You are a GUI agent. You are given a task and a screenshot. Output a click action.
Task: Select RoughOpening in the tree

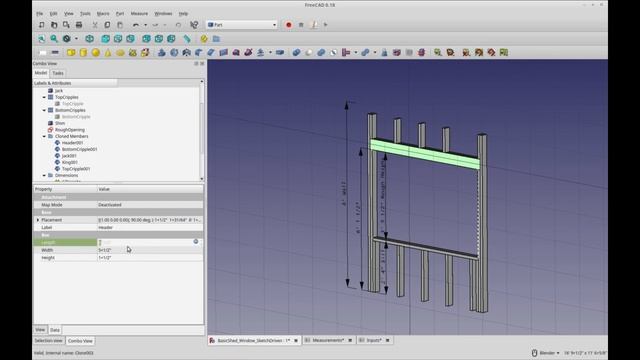tap(70, 130)
